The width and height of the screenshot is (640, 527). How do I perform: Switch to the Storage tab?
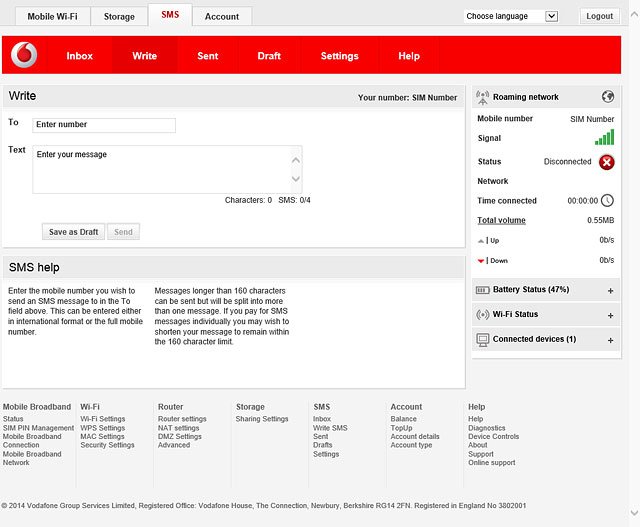point(119,17)
